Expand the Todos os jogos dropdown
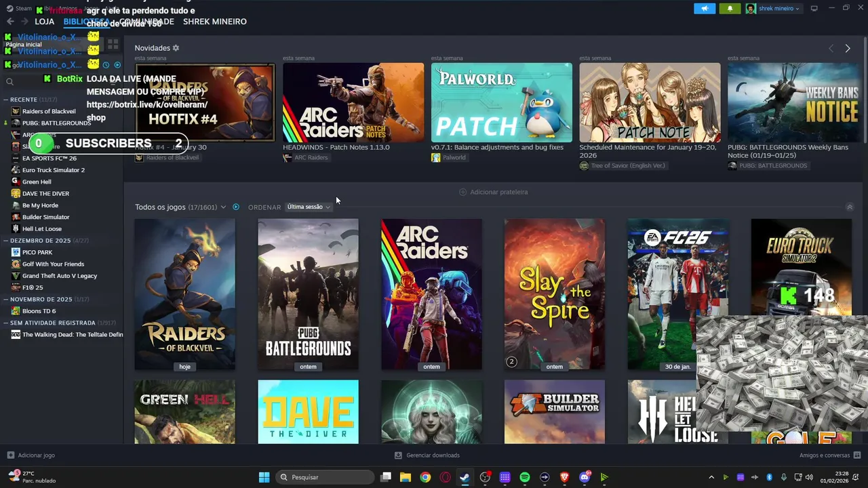 tap(223, 207)
